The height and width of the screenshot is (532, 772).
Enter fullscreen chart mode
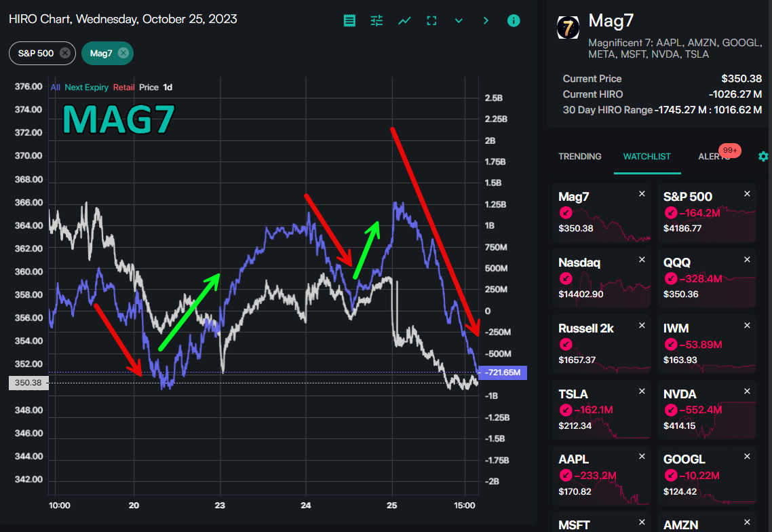point(431,20)
